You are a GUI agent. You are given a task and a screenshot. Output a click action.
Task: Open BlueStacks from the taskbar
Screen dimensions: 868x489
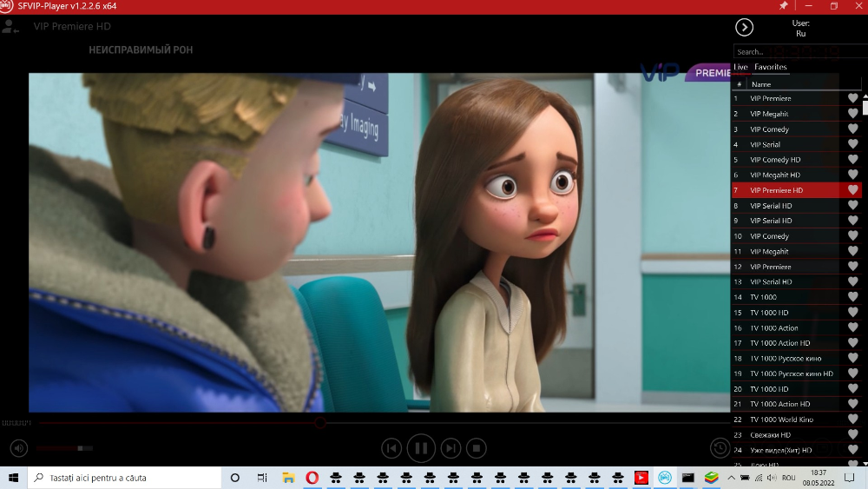coord(712,478)
